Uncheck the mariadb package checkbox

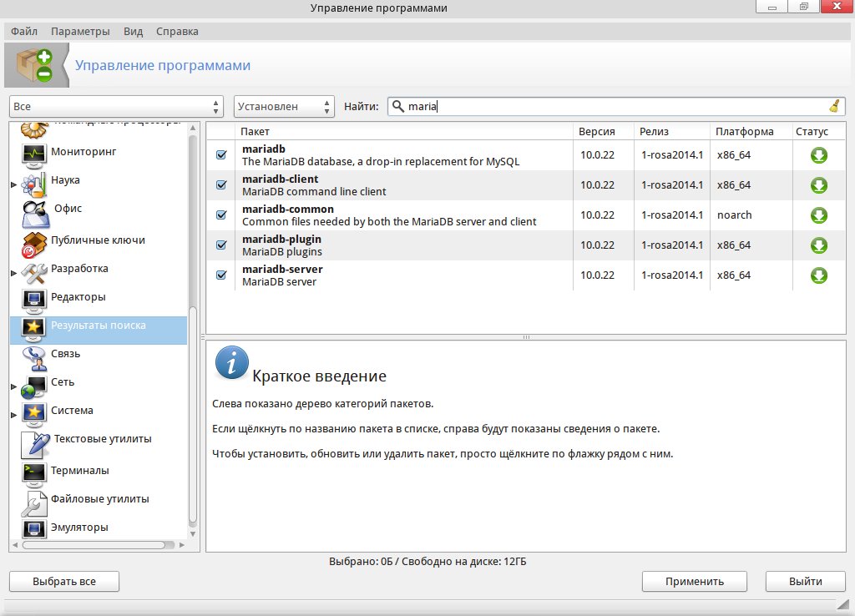[x=221, y=155]
